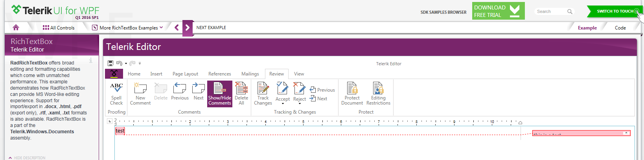Viewport: 644px width, 160px height.
Task: Click the Save icon in quick access toolbar
Action: (110, 63)
